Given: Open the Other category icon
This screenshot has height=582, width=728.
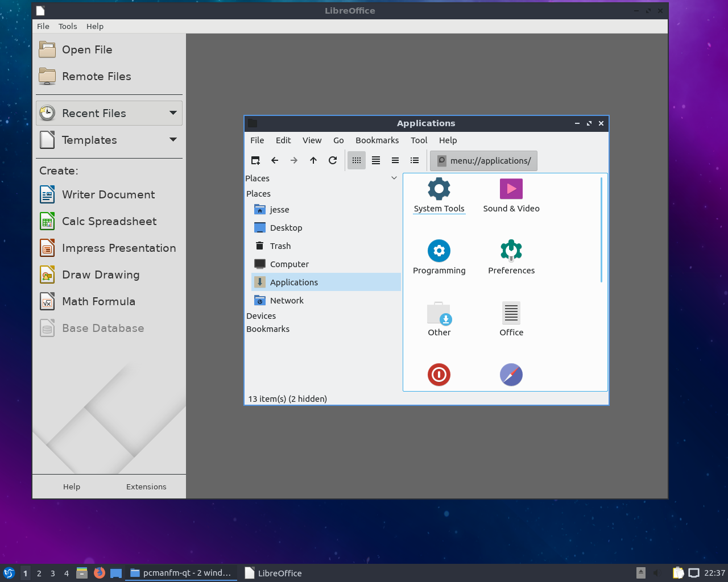Looking at the screenshot, I should [x=439, y=319].
